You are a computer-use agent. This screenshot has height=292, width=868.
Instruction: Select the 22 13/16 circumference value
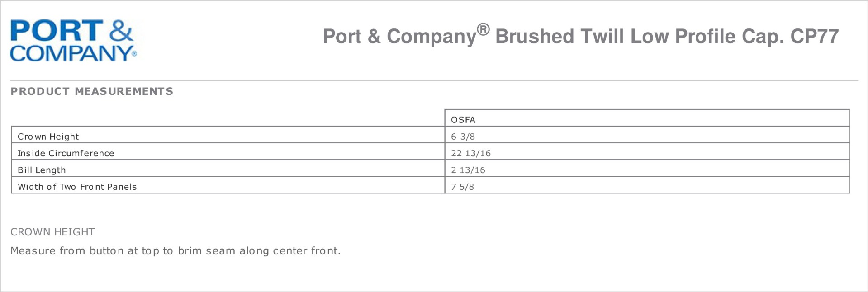coord(470,153)
